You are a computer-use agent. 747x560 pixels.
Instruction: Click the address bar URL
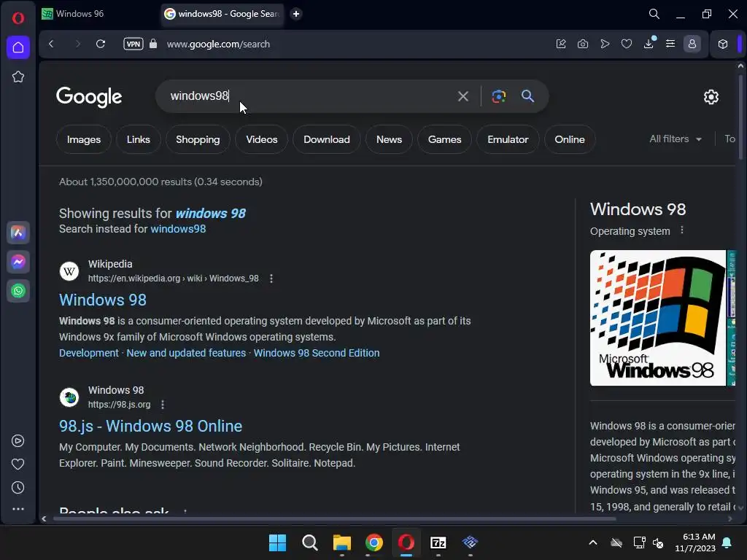click(x=218, y=44)
